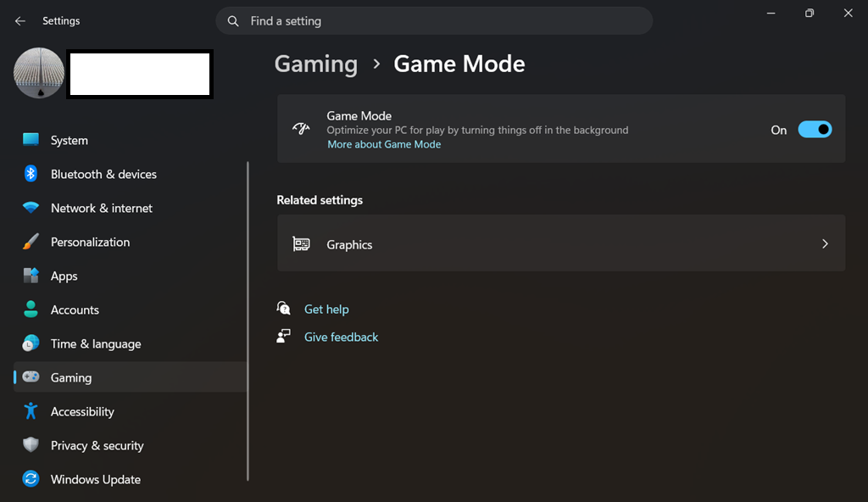868x502 pixels.
Task: Select the Bluetooth icon in sidebar
Action: pyautogui.click(x=31, y=174)
